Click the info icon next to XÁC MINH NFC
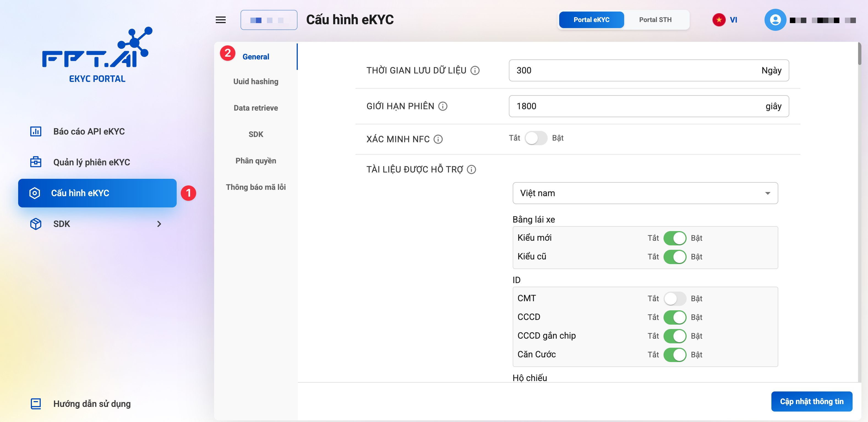Screen dimensions: 868x422 click(x=438, y=139)
